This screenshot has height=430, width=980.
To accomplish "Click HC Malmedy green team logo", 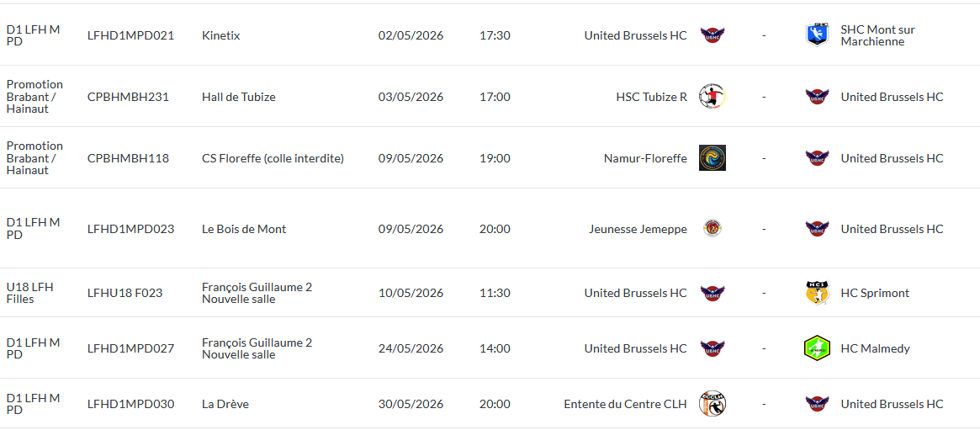I will (817, 348).
